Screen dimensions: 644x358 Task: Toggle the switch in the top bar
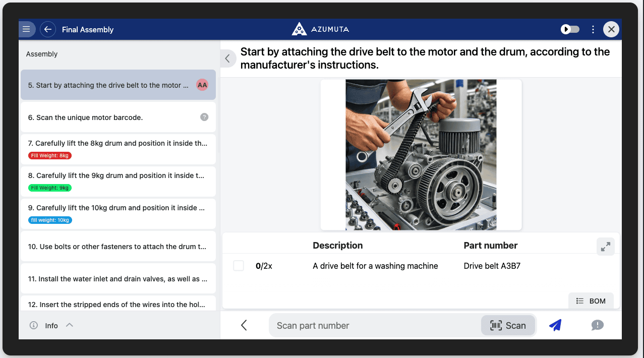click(x=570, y=29)
